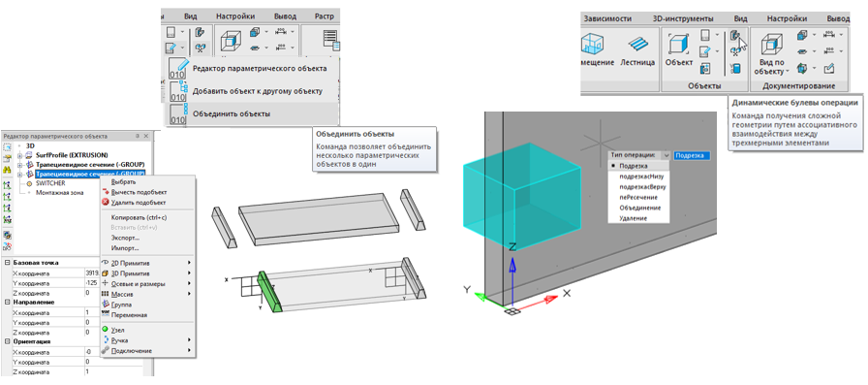
Task: Select the highlighted Трапециевидное сечение (-GROUP) item
Action: (x=90, y=174)
